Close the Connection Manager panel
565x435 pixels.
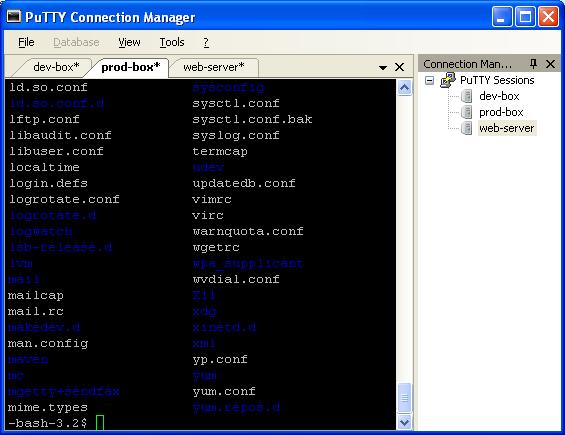[550, 64]
